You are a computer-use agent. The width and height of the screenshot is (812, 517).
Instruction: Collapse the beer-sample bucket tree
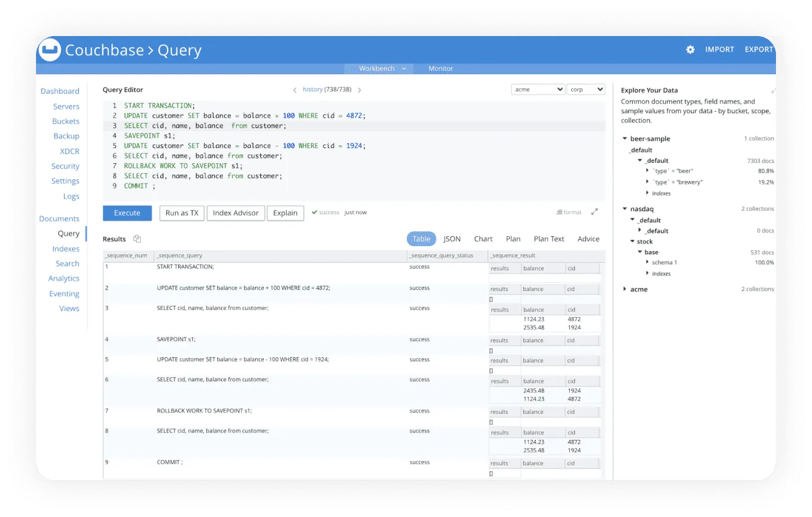click(625, 139)
